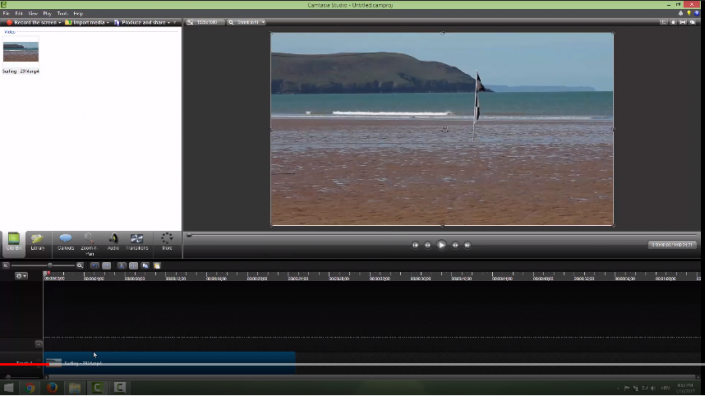
Task: Click the Record the screen button
Action: [x=34, y=22]
